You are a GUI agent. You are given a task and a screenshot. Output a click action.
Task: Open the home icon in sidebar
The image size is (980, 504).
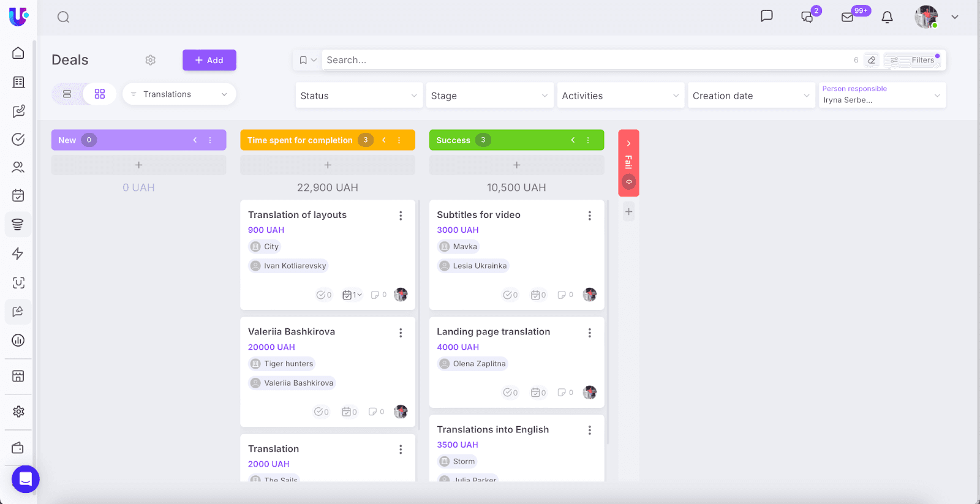point(18,53)
